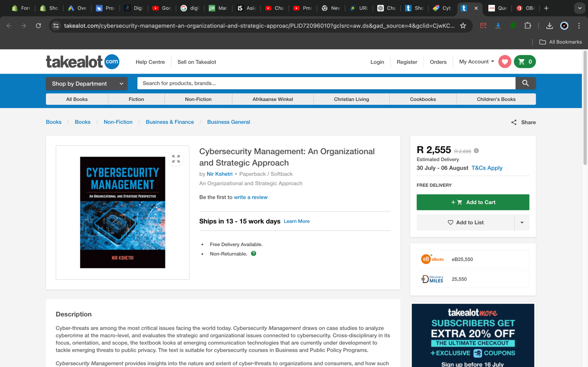Image resolution: width=588 pixels, height=367 pixels.
Task: Click the mail extension icon in toolbar
Action: pos(483,26)
